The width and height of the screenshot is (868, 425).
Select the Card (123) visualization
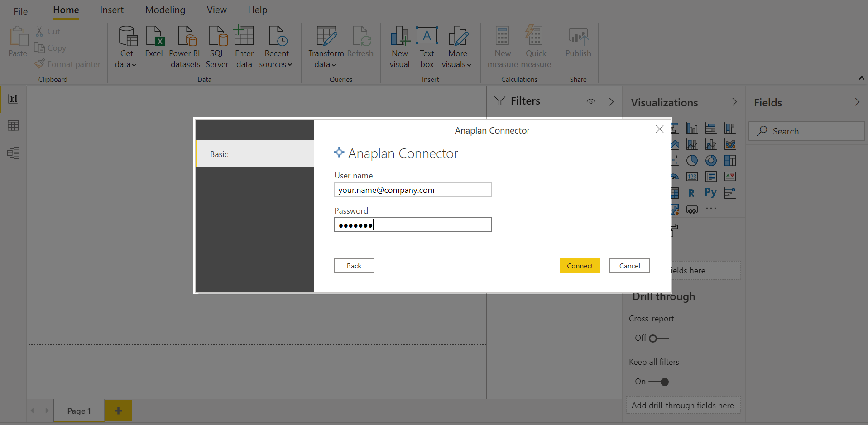(x=692, y=177)
